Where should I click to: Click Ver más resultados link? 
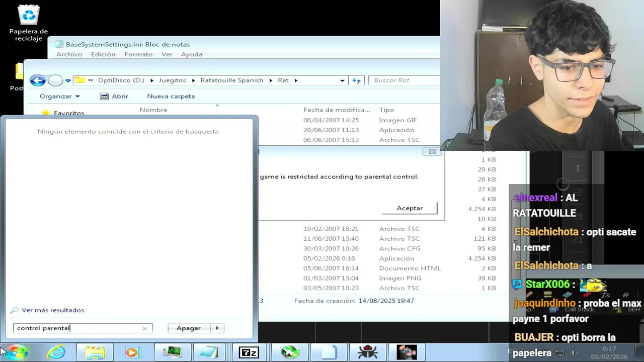click(53, 310)
